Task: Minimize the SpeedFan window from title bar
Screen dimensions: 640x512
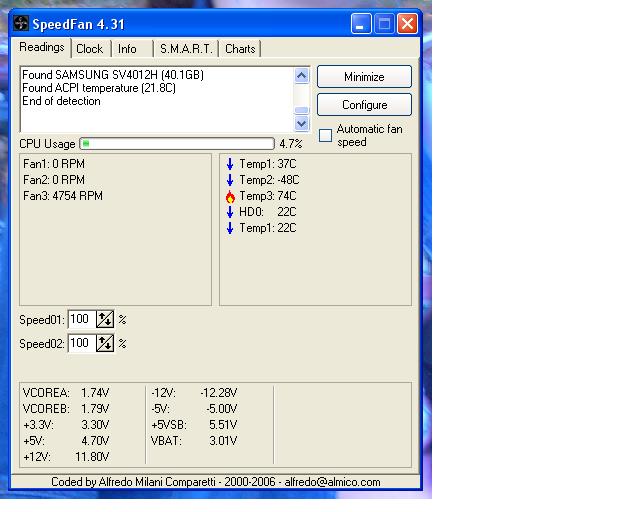Action: point(361,24)
